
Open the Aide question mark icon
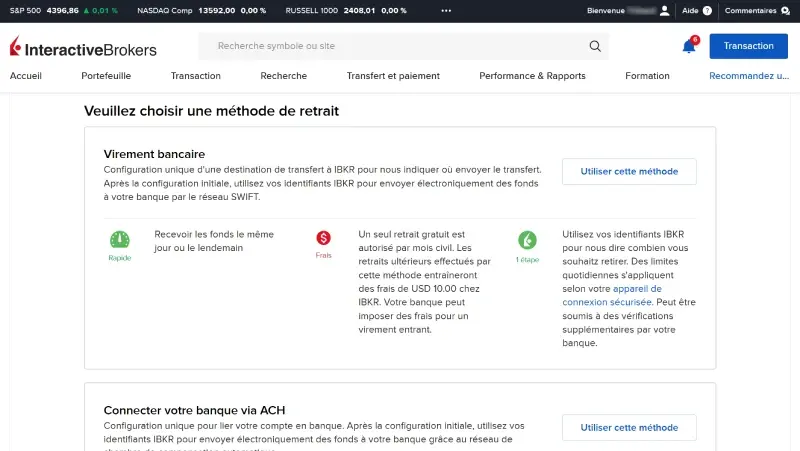tap(707, 11)
